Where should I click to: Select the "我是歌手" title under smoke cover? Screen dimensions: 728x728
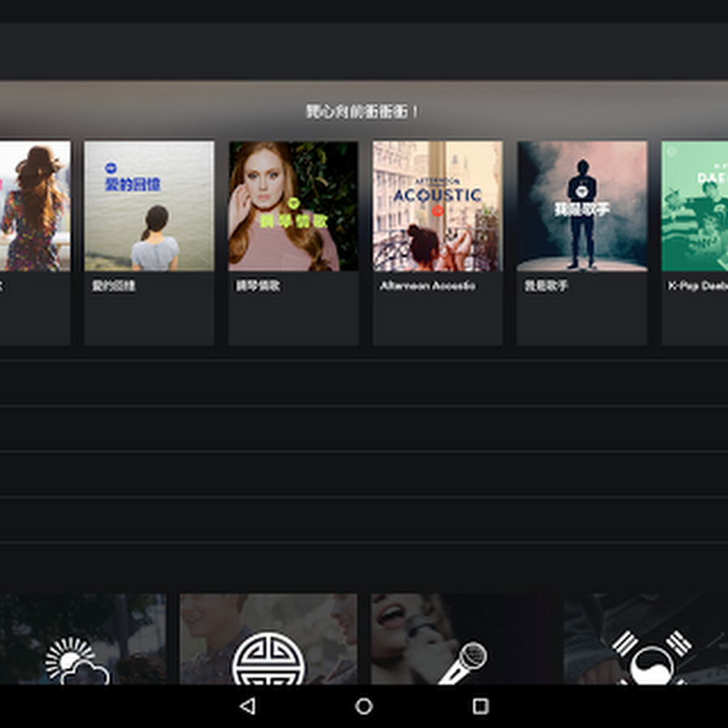pos(546,286)
